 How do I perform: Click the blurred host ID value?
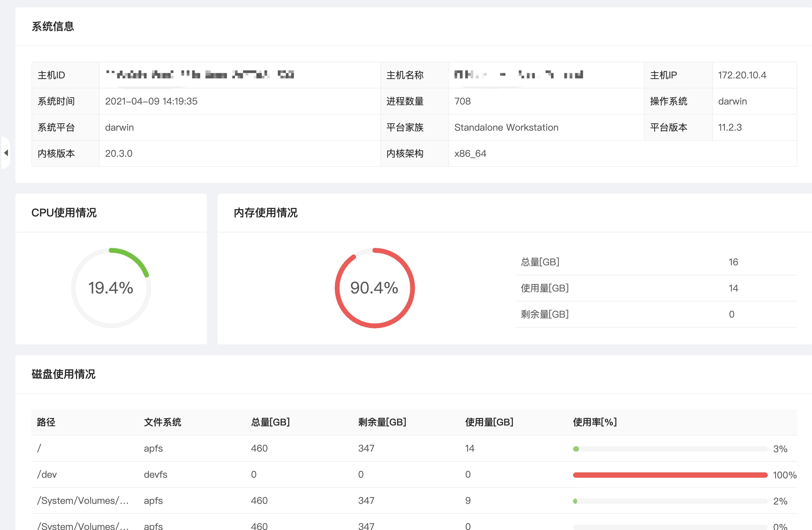200,75
